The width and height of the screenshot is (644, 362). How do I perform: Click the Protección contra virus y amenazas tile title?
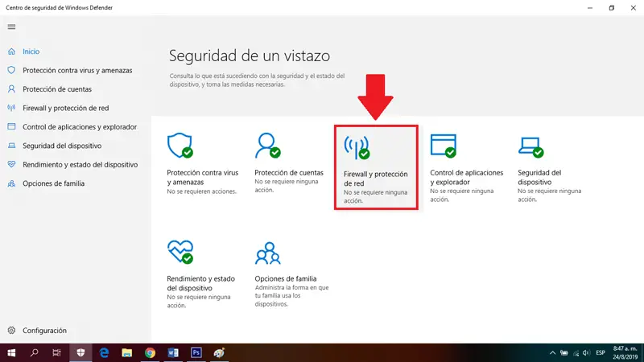click(203, 177)
